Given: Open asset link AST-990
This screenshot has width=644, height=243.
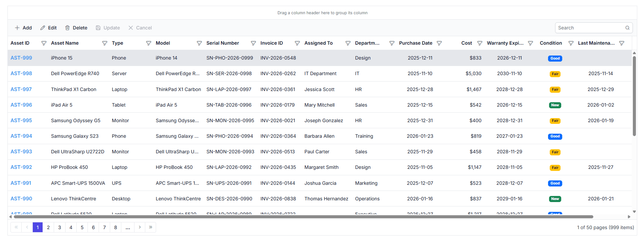Looking at the screenshot, I should (21, 199).
